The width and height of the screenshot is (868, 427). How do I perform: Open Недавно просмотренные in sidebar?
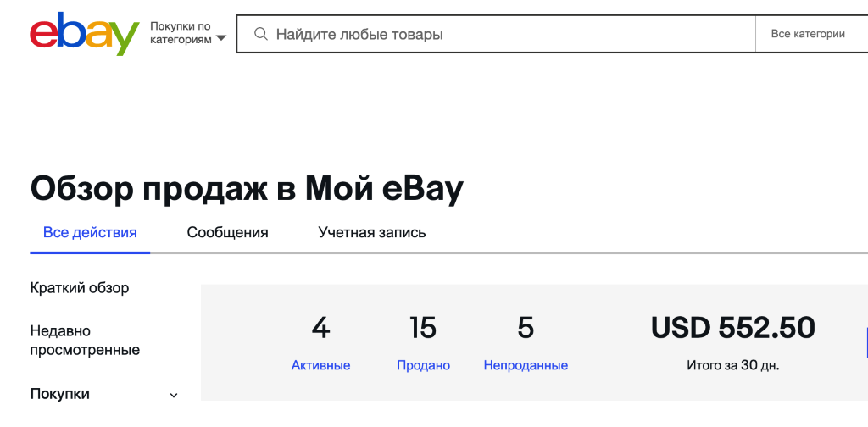point(86,341)
